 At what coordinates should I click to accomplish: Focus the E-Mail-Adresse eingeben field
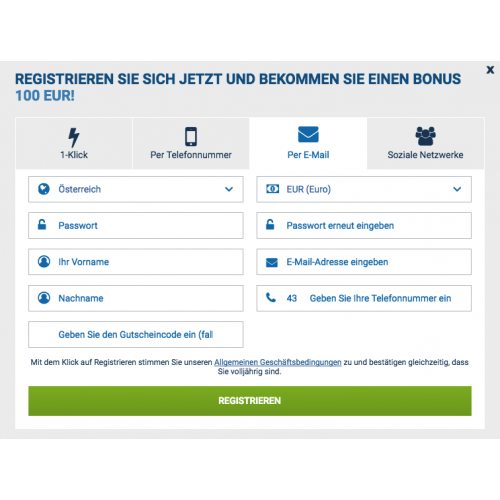tap(364, 262)
